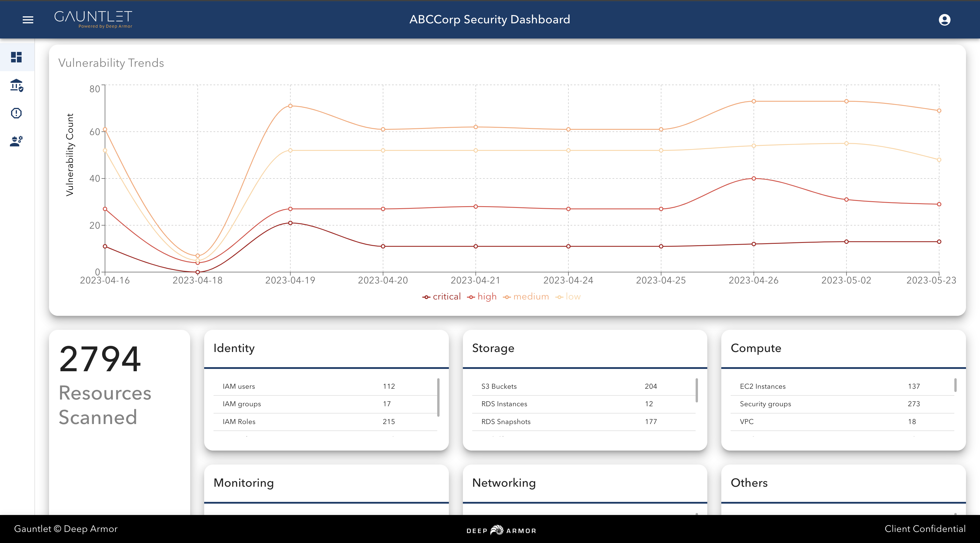Toggle the critical series in legend
Image resolution: width=980 pixels, height=543 pixels.
(441, 297)
